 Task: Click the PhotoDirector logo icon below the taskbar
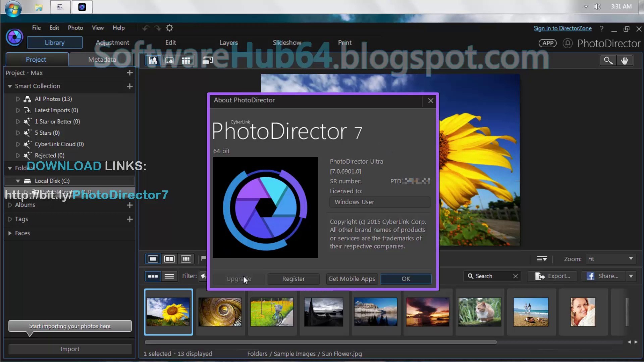[x=14, y=37]
